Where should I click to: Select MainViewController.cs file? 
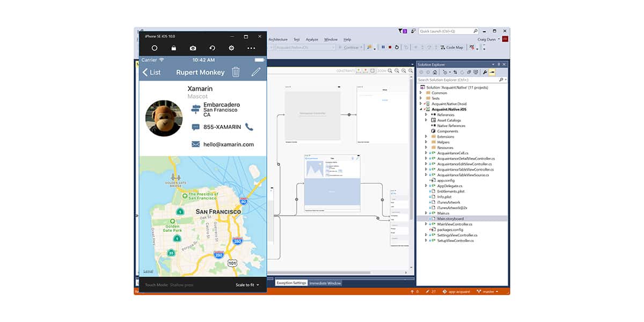coord(455,224)
